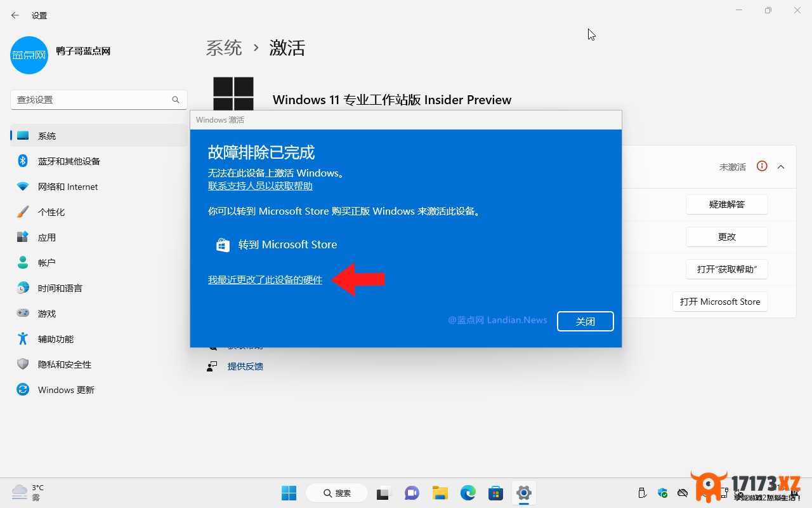
Task: Open the Windows Start menu
Action: (x=289, y=493)
